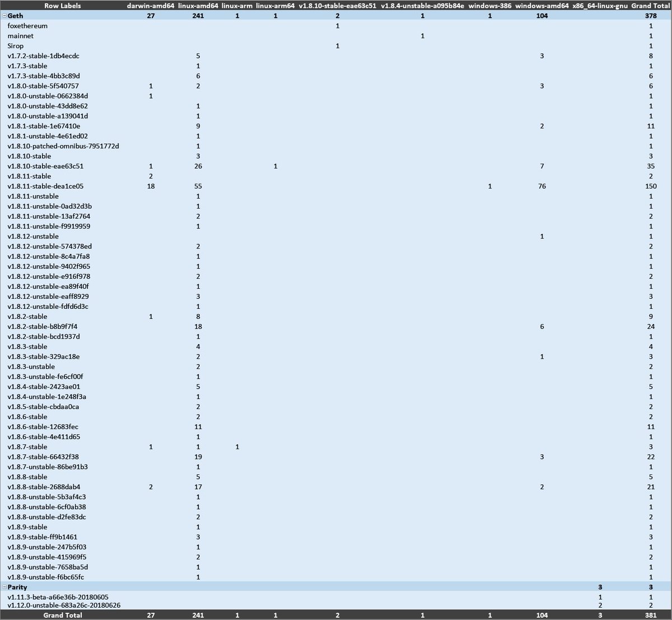Click the v1.8.10-patched-omnibus-7951772d row label
The width and height of the screenshot is (672, 620).
coord(63,146)
